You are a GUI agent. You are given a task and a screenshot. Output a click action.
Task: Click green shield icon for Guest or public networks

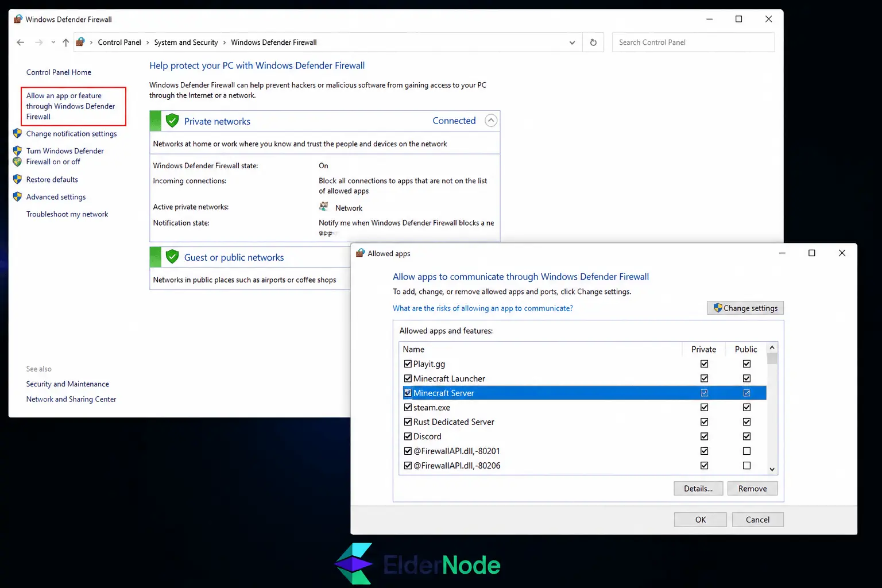(x=172, y=257)
